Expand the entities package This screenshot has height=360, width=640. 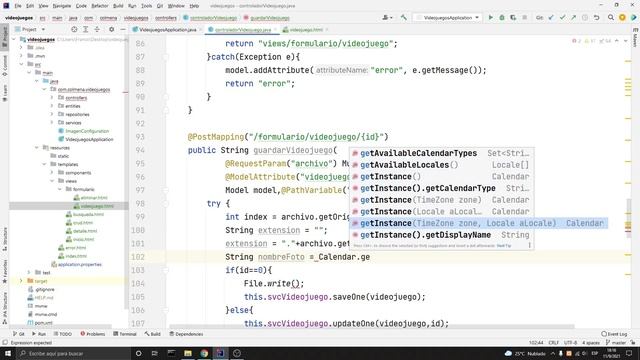pyautogui.click(x=52, y=106)
